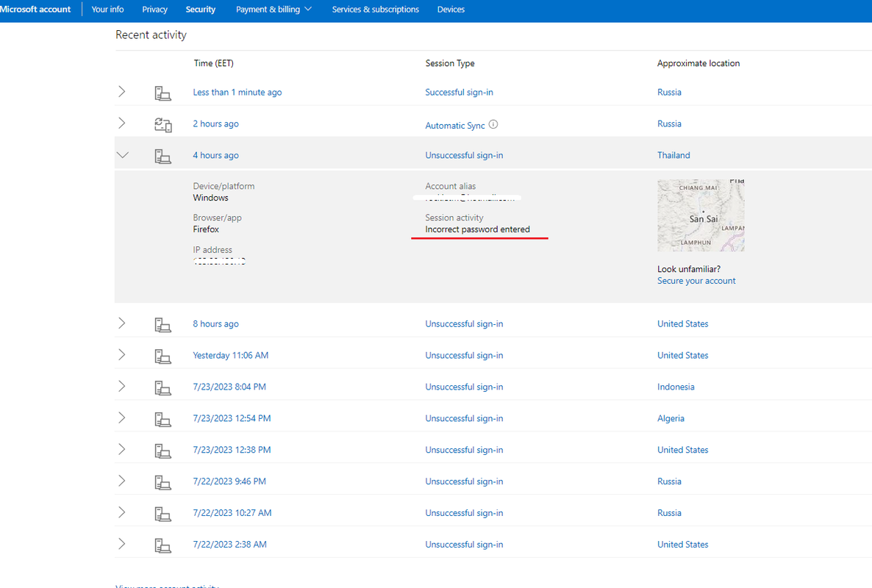Click 'Thailand' location link

(673, 155)
